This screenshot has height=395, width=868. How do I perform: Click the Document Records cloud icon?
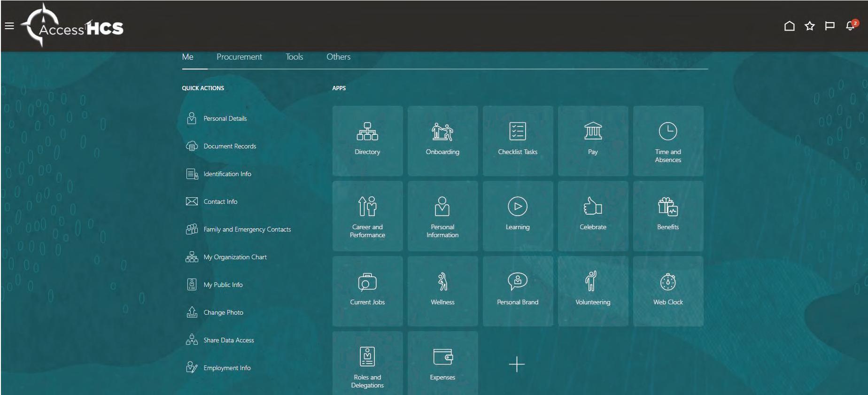[x=192, y=146]
